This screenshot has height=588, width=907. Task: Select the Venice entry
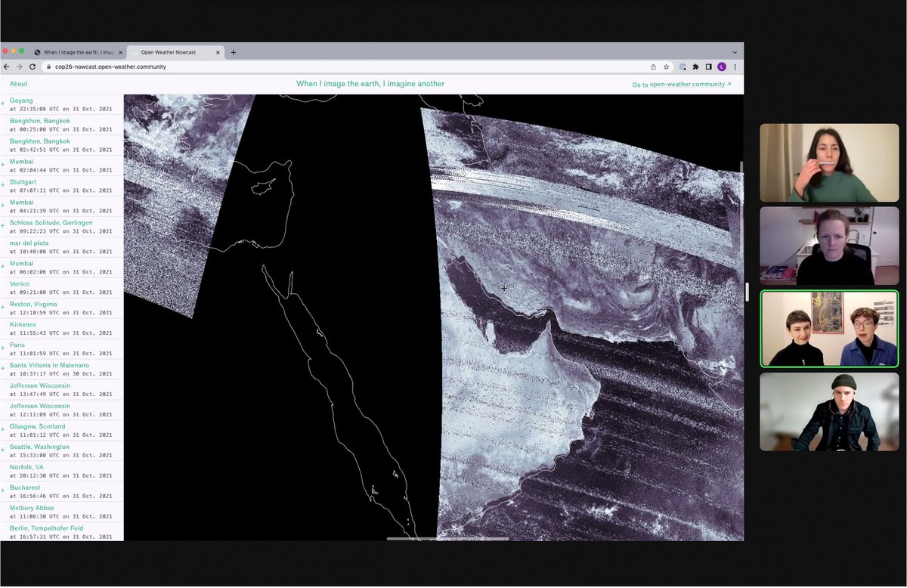(x=61, y=288)
